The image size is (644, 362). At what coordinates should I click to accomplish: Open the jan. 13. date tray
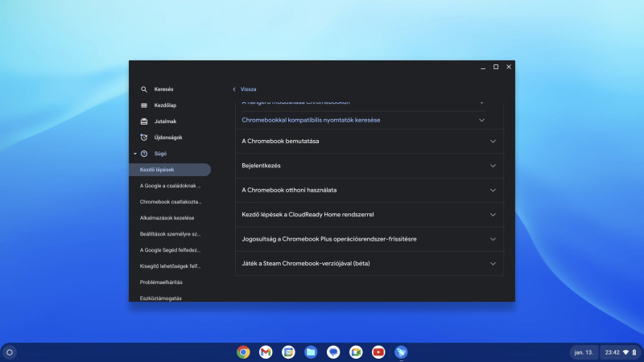pyautogui.click(x=584, y=352)
